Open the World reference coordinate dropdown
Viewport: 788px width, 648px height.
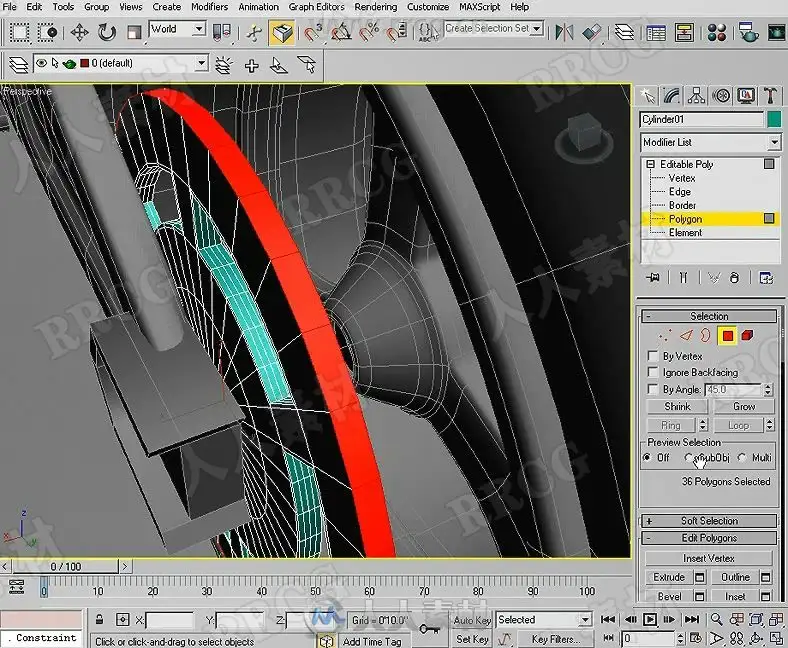click(x=177, y=30)
